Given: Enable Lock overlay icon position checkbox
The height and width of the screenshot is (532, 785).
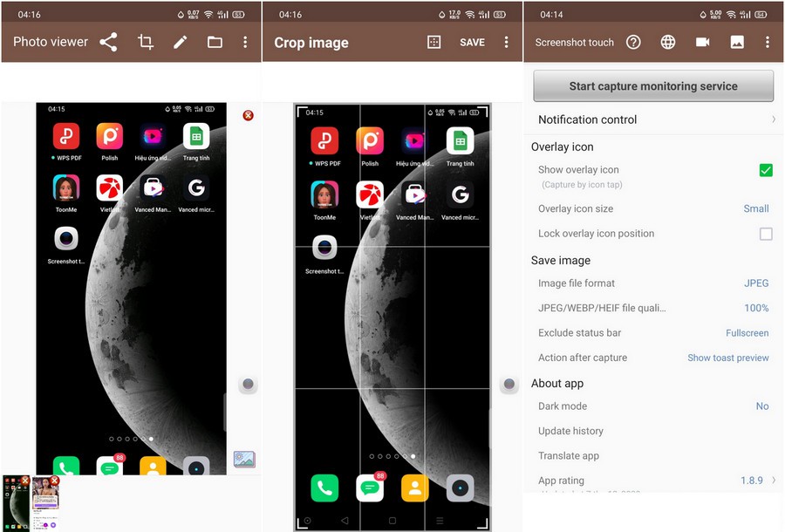Looking at the screenshot, I should tap(766, 234).
